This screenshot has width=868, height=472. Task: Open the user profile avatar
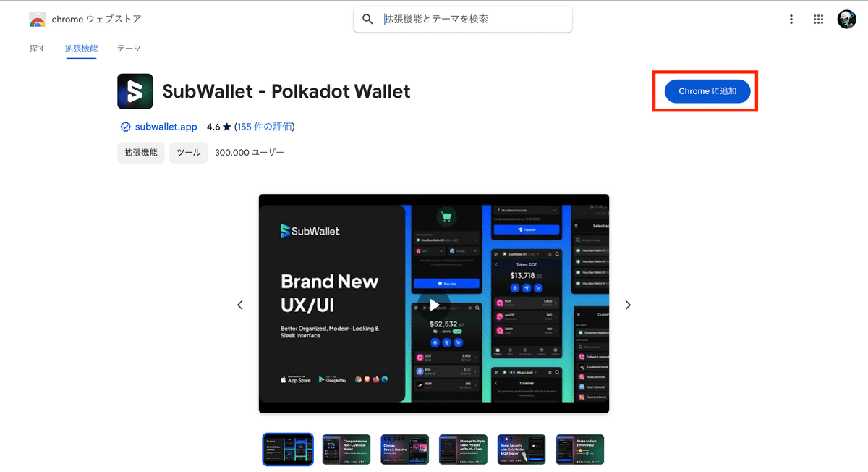click(847, 20)
